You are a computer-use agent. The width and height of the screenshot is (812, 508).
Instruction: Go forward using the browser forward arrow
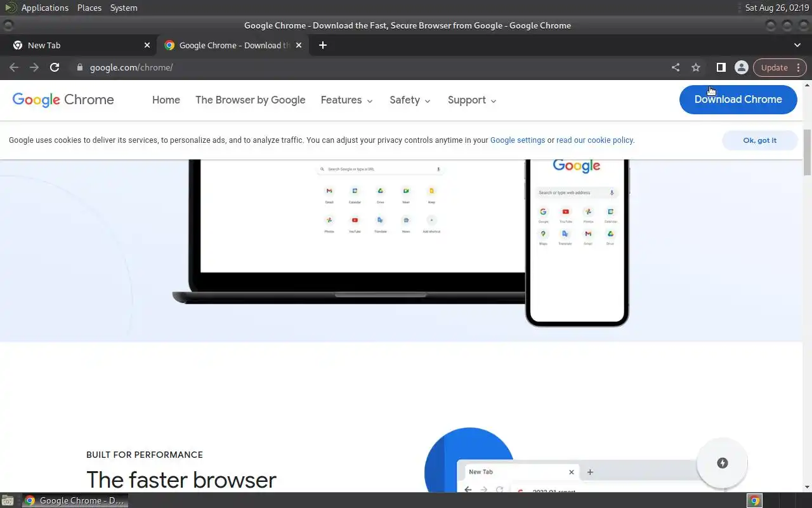34,67
